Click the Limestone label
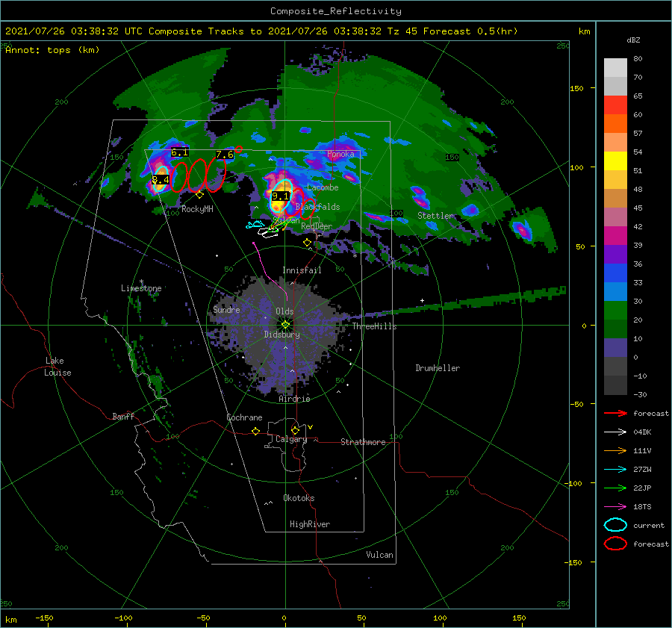The width and height of the screenshot is (672, 628). pos(141,288)
